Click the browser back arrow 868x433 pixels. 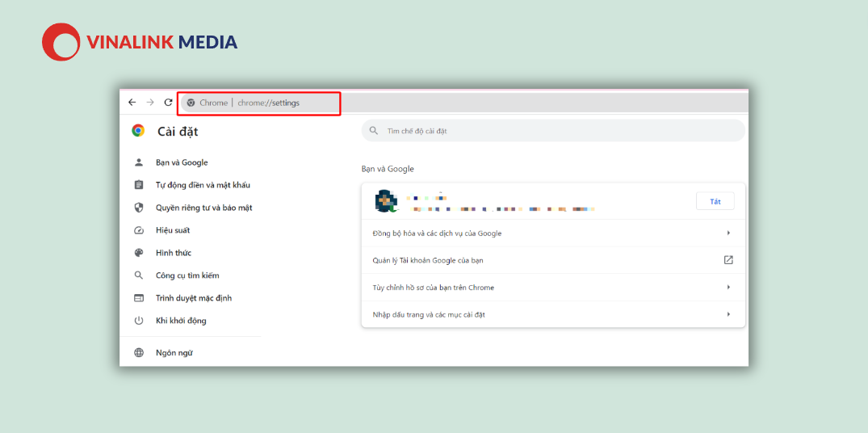click(x=132, y=103)
